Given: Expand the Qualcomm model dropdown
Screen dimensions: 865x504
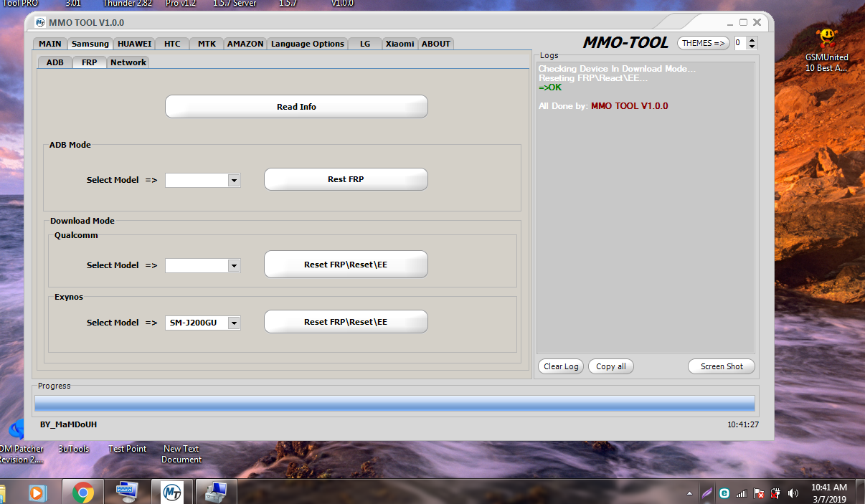Looking at the screenshot, I should (x=233, y=266).
